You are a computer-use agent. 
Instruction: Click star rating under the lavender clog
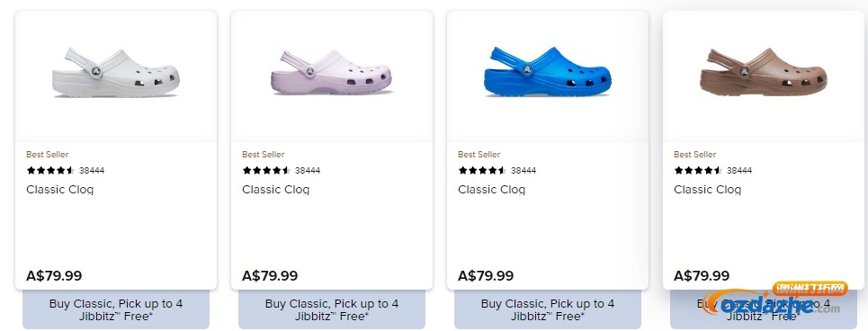point(266,171)
